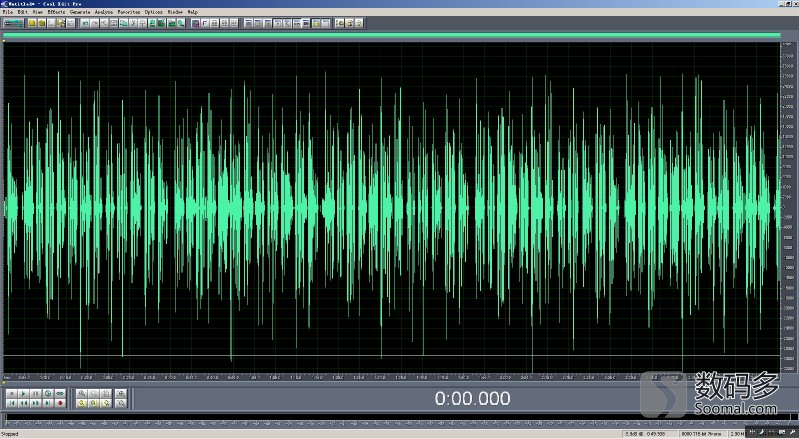Image resolution: width=799 pixels, height=439 pixels.
Task: Click the Cut scissors toolbar icon
Action: pyautogui.click(x=133, y=23)
